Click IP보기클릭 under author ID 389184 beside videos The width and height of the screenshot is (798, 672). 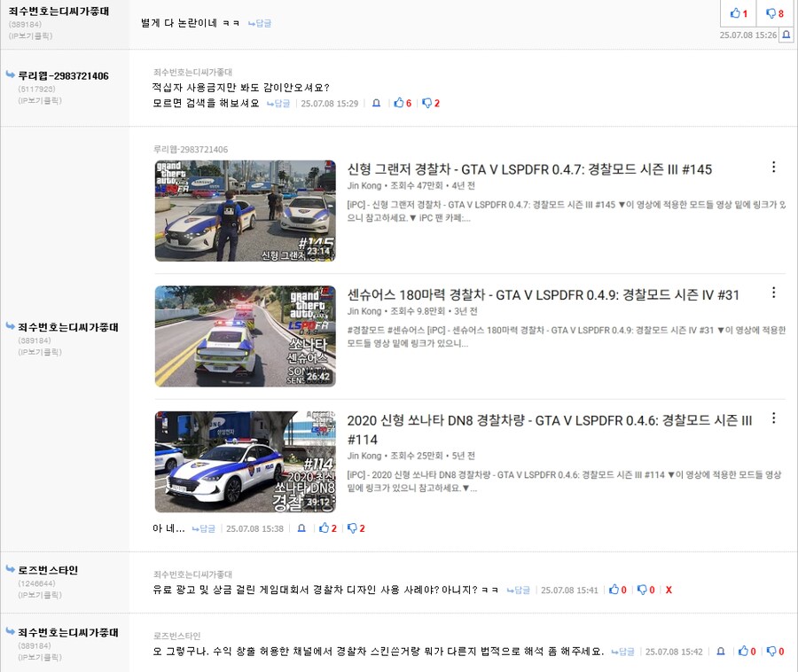pyautogui.click(x=40, y=352)
